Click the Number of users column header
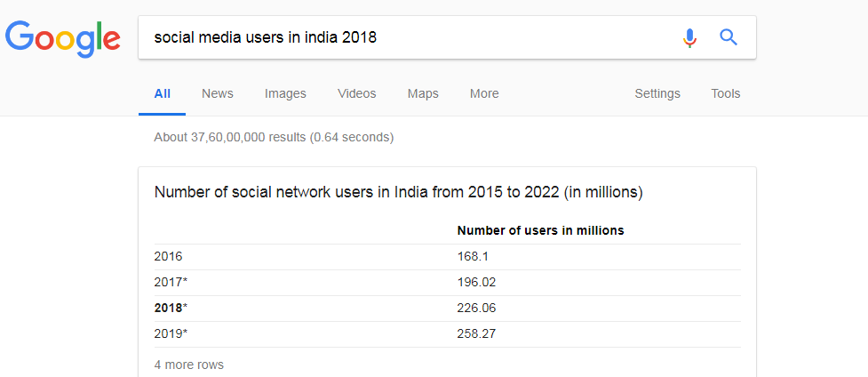This screenshot has height=377, width=868. point(540,230)
